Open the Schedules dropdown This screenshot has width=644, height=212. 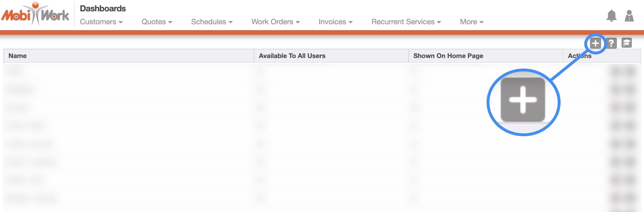(x=212, y=22)
